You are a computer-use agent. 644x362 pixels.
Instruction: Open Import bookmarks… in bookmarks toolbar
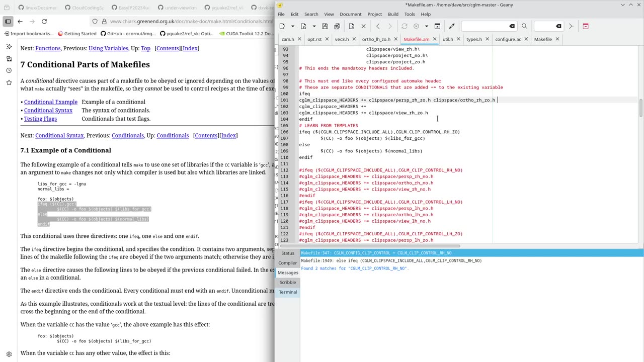pyautogui.click(x=28, y=34)
